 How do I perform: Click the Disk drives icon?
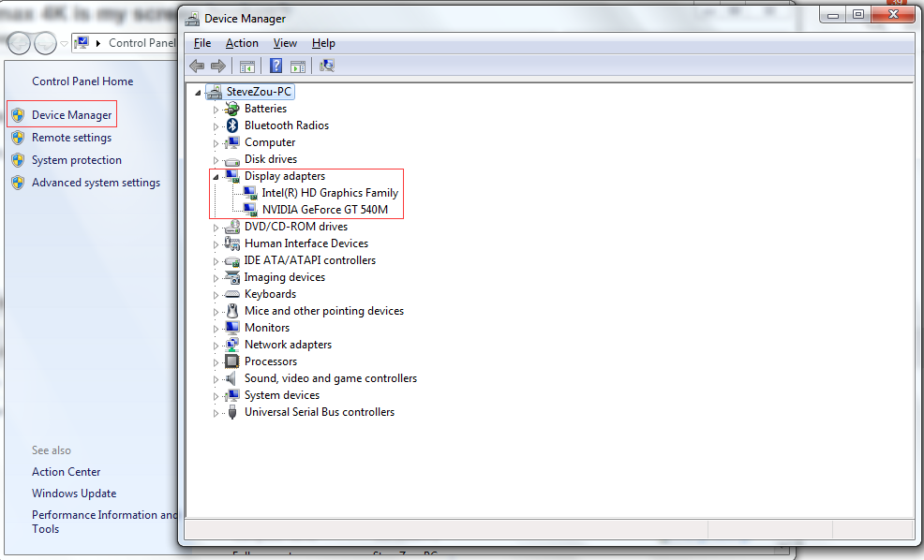[x=232, y=160]
